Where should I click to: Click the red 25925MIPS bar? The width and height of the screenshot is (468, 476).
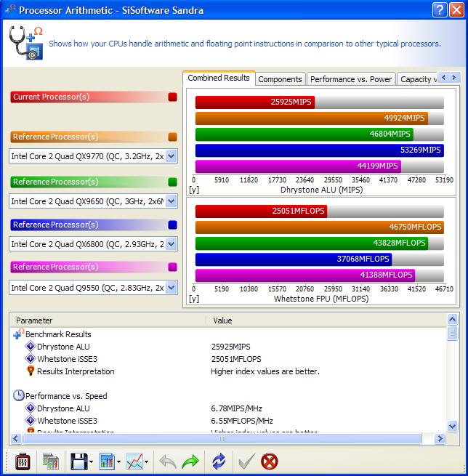[255, 102]
